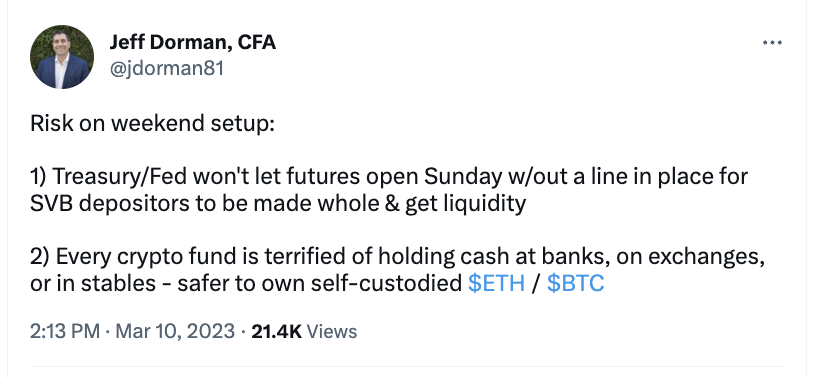Open Jeff Dorman's profile picture
Viewport: 814px width, 378px height.
pos(62,57)
